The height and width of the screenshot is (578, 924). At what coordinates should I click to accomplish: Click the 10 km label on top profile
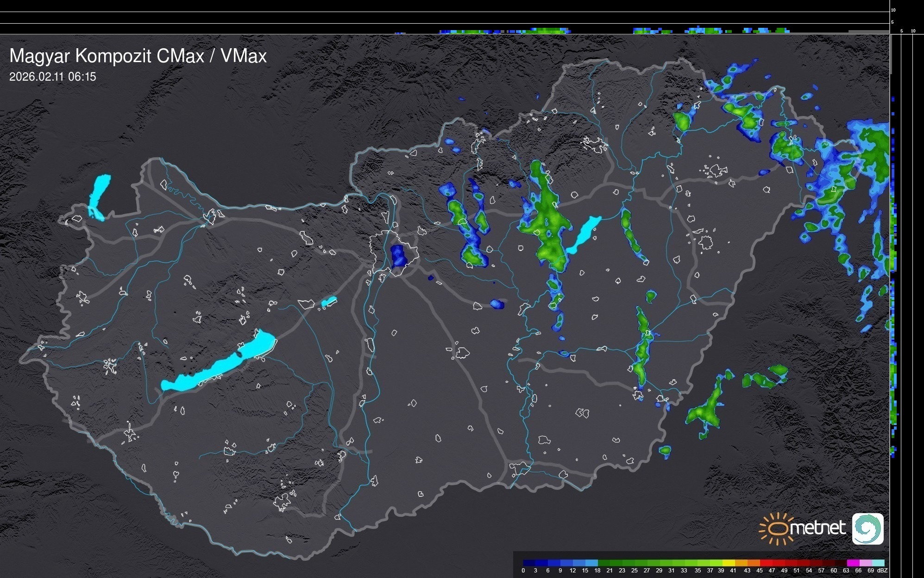pos(893,10)
